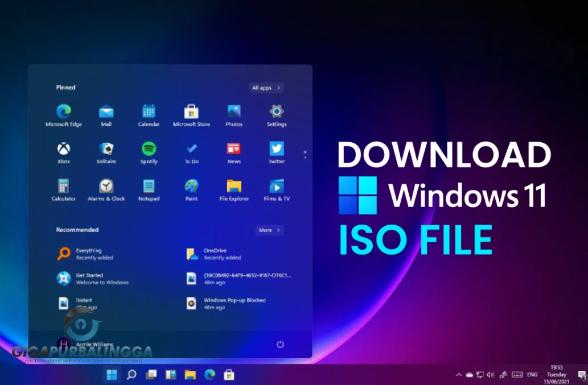The height and width of the screenshot is (385, 588).
Task: Open the More options in Recommended
Action: 268,230
